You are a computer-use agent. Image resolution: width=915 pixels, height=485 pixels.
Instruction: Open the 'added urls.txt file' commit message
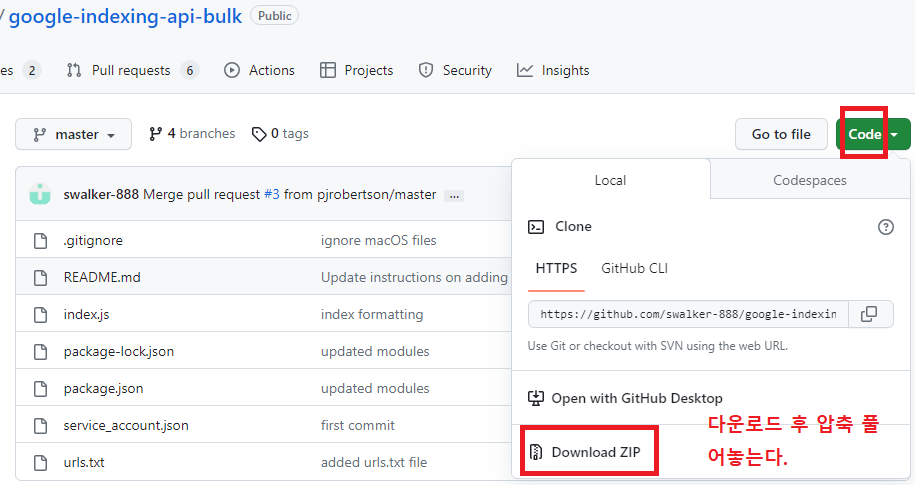click(x=374, y=463)
